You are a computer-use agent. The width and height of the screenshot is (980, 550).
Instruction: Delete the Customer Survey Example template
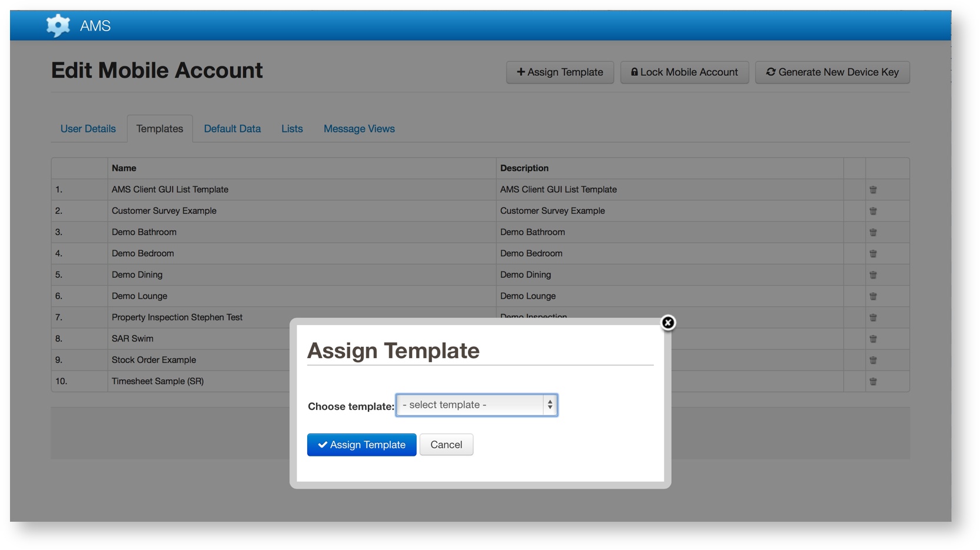(x=873, y=211)
